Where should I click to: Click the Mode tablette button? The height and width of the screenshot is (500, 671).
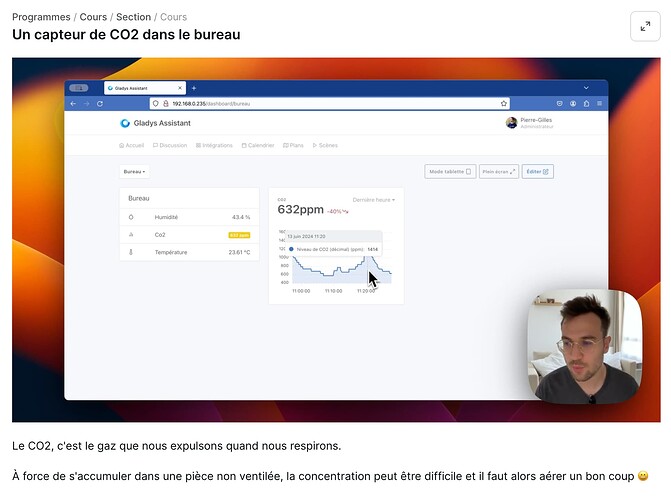[x=450, y=172]
